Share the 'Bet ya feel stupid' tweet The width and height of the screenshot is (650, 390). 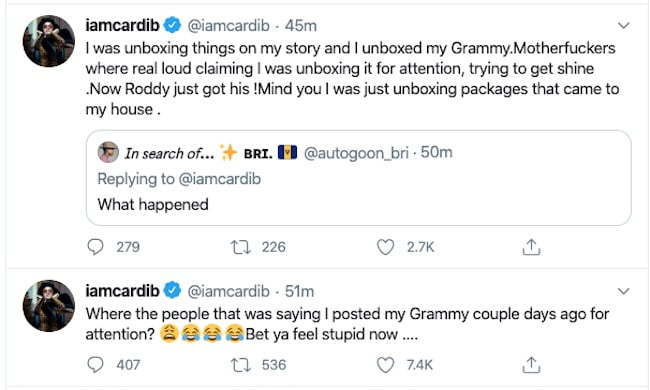[x=531, y=365]
